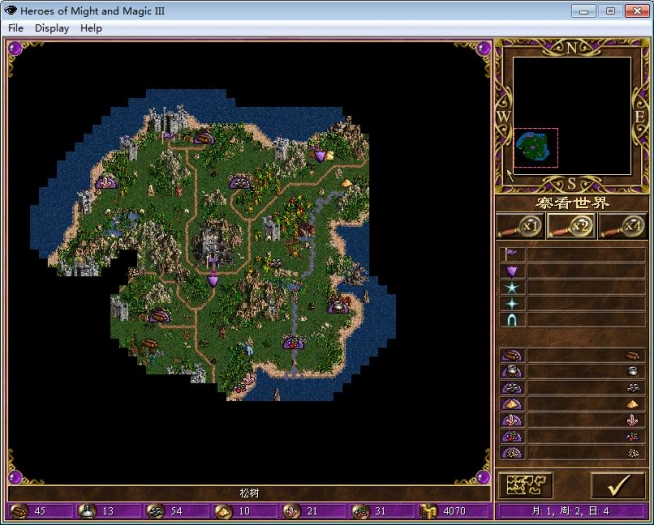The image size is (654, 525).
Task: Click the crystal mine marker on western coast
Action: click(x=106, y=182)
